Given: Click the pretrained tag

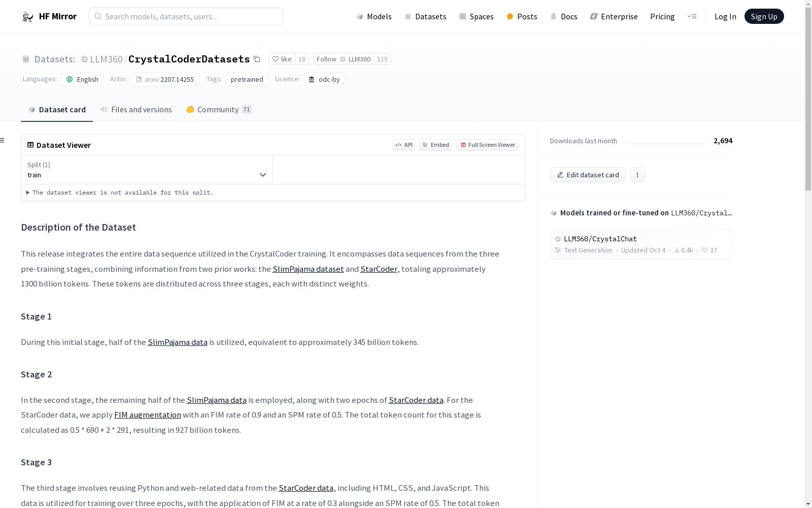Looking at the screenshot, I should click(247, 79).
